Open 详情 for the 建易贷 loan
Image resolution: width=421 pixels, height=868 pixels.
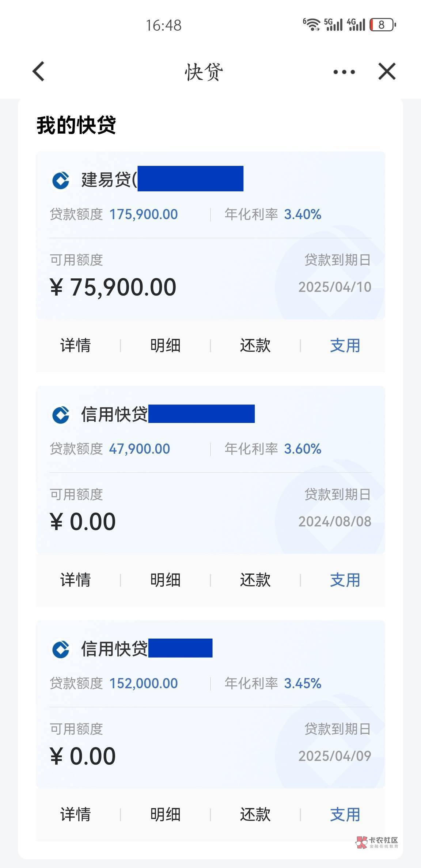click(75, 346)
